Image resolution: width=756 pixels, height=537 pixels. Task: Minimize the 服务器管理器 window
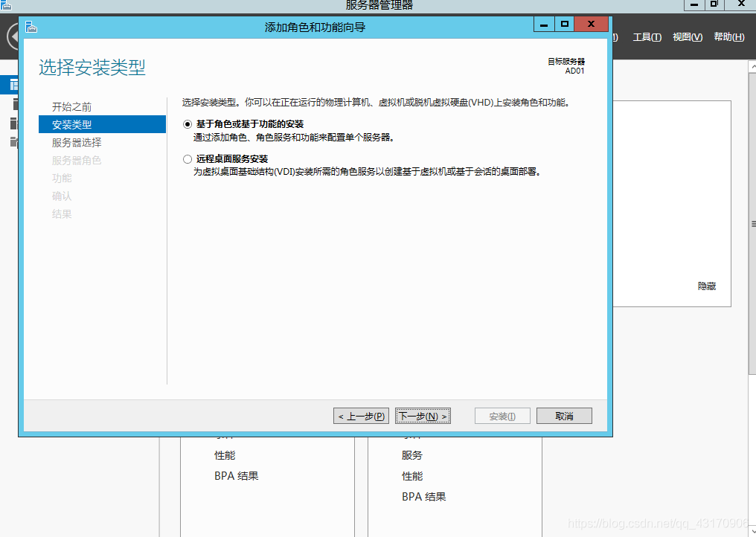(693, 4)
